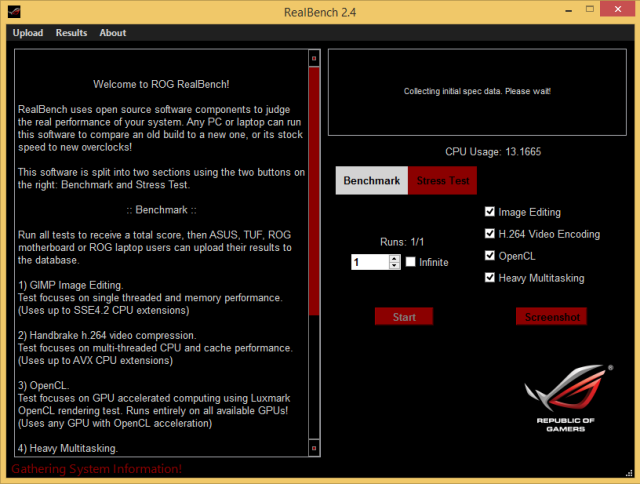Increase runs with the up stepper arrow
The image size is (640, 484).
click(394, 258)
